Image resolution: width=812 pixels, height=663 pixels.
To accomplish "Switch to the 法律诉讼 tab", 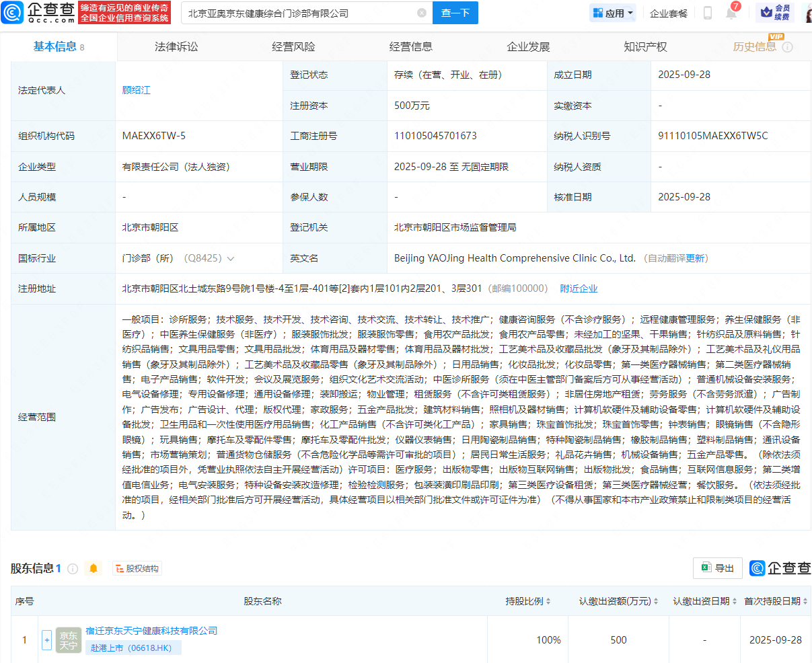I will 176,47.
